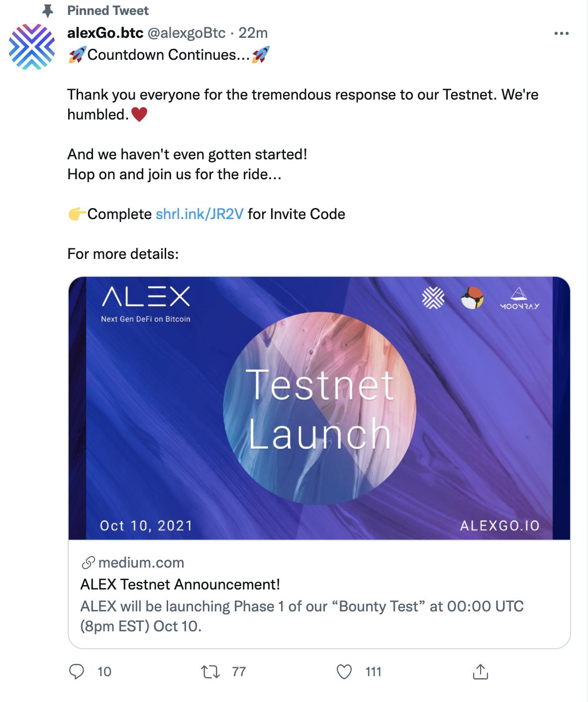This screenshot has height=702, width=588.
Task: Click the ALEX logo in the image
Action: [x=147, y=296]
